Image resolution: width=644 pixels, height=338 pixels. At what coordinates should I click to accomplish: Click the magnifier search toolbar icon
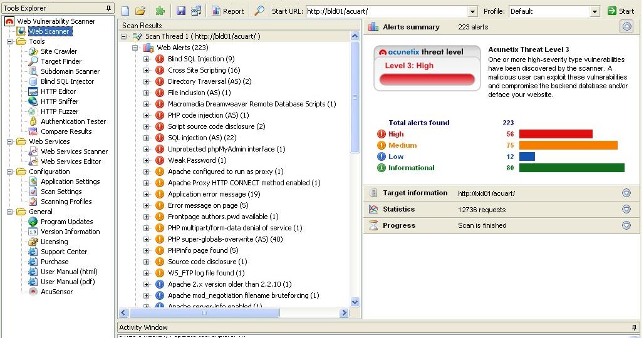[x=259, y=11]
